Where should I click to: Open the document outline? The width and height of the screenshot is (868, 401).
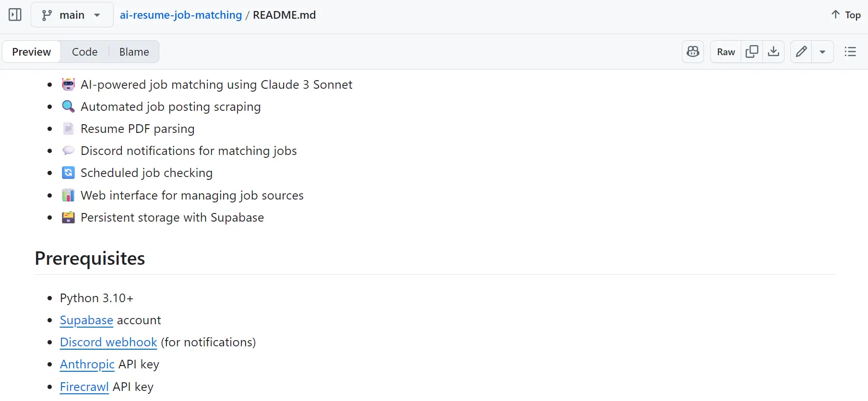tap(850, 51)
